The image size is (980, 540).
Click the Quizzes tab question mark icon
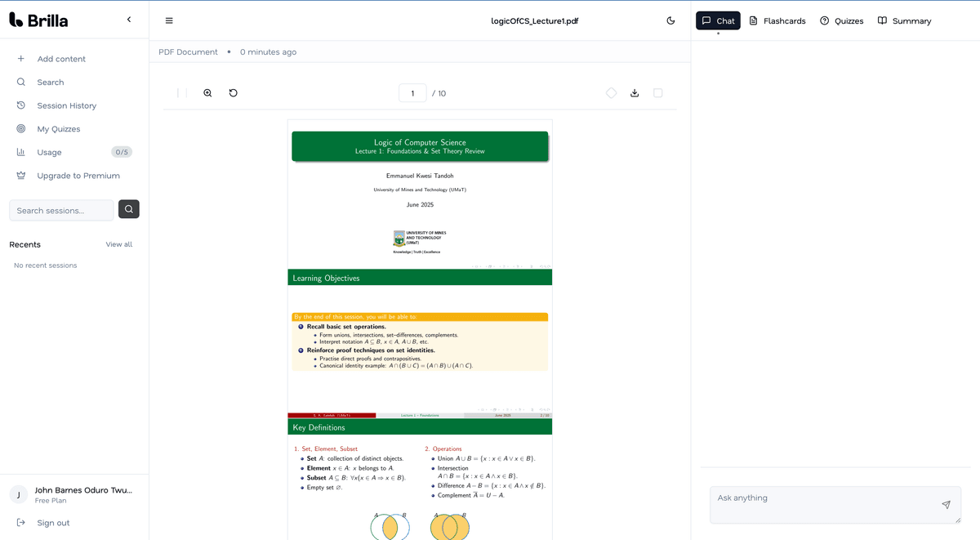click(824, 20)
